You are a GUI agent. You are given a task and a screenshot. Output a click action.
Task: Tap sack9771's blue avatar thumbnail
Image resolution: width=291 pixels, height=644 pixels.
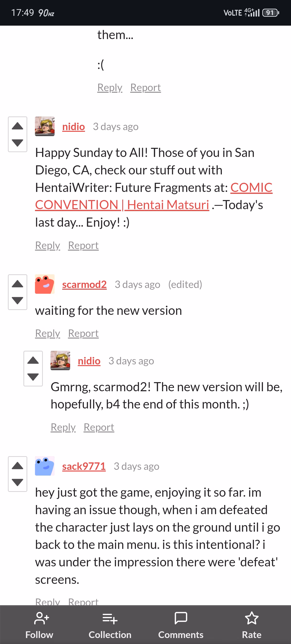45,466
